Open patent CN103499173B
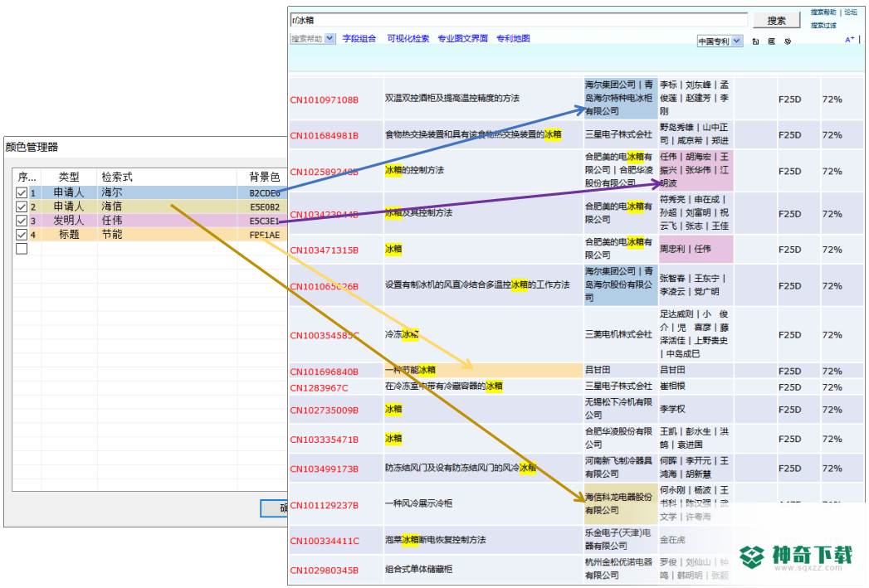Viewport: 869px width, 588px height. pyautogui.click(x=325, y=469)
